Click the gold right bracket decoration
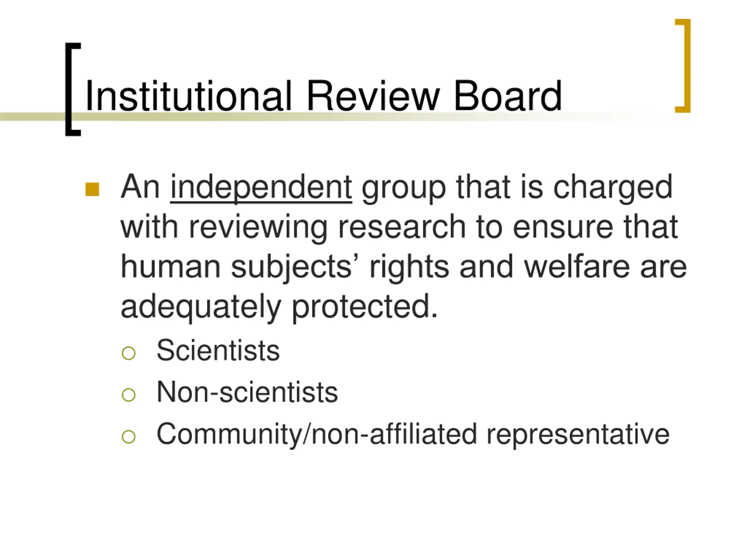747x560 pixels. [687, 66]
